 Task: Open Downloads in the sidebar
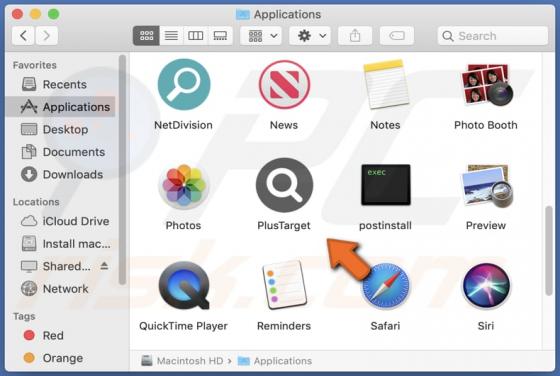click(x=61, y=174)
